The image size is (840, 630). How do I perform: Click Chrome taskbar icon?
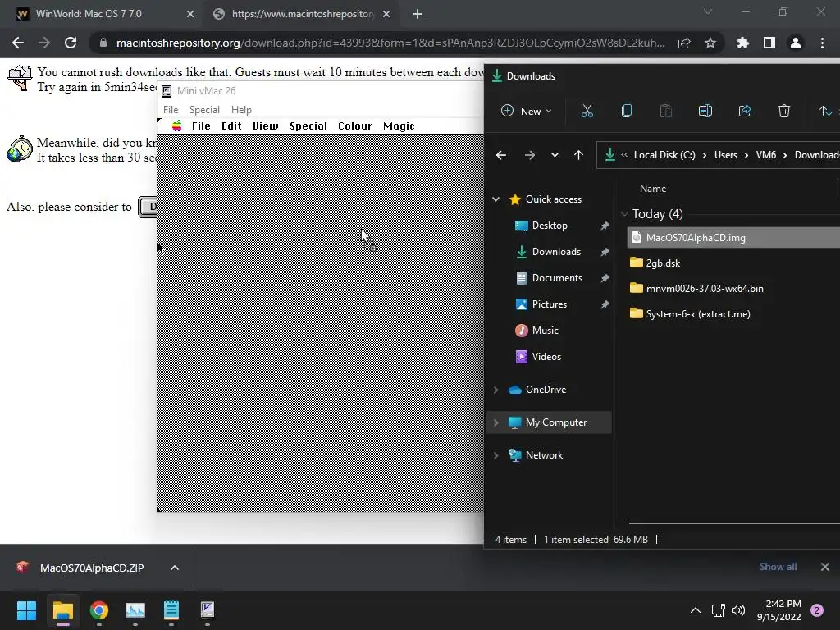99,610
